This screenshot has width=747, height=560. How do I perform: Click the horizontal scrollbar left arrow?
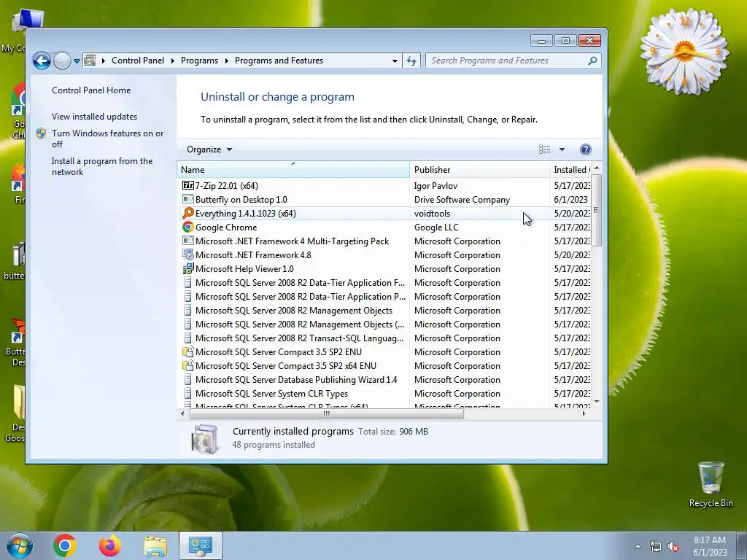[182, 414]
